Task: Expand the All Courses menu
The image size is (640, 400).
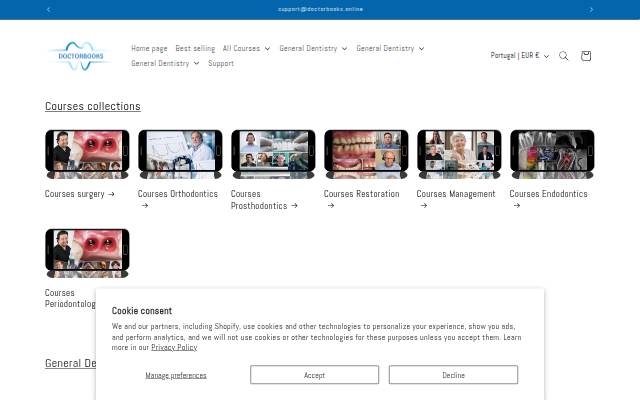Action: coord(247,48)
